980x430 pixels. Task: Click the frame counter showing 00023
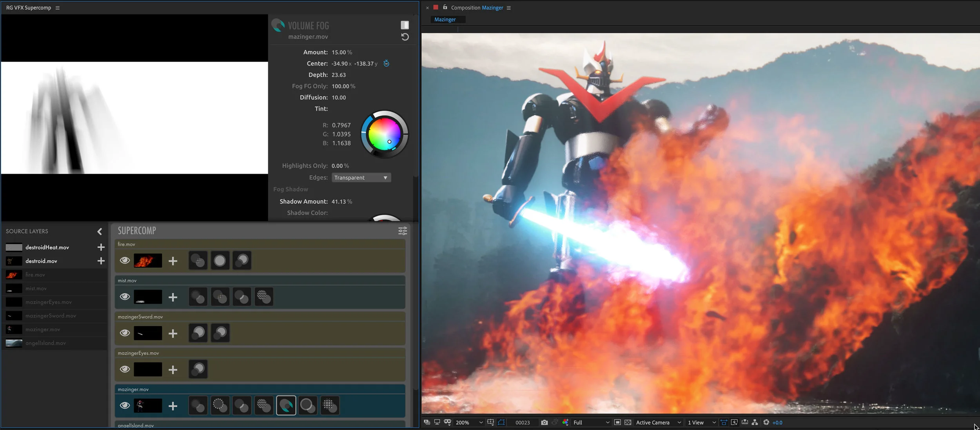point(523,423)
